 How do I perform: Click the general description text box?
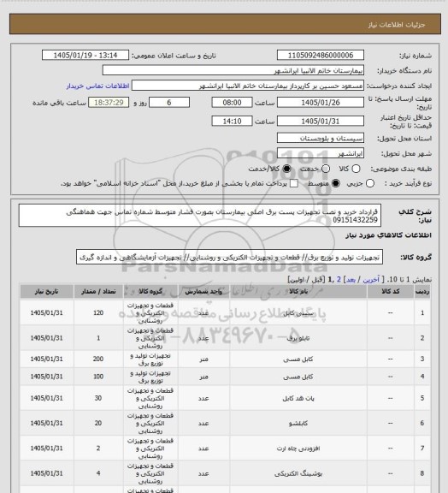(200, 216)
